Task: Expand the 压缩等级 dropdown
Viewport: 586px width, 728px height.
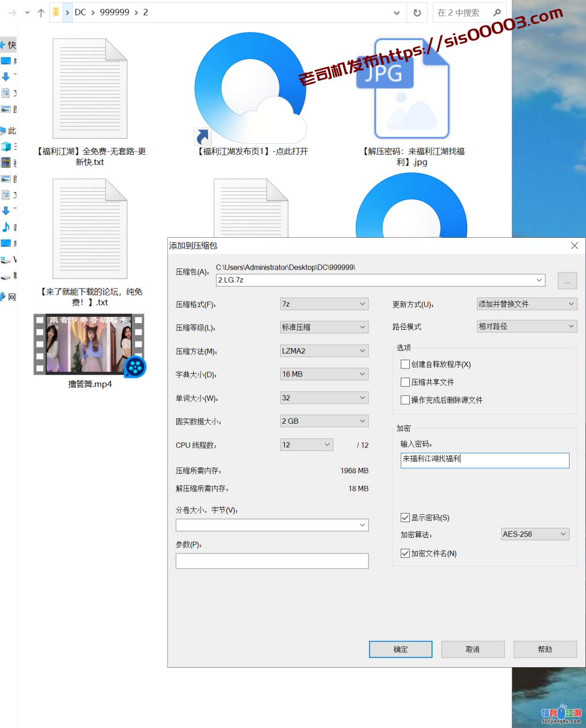Action: (324, 327)
